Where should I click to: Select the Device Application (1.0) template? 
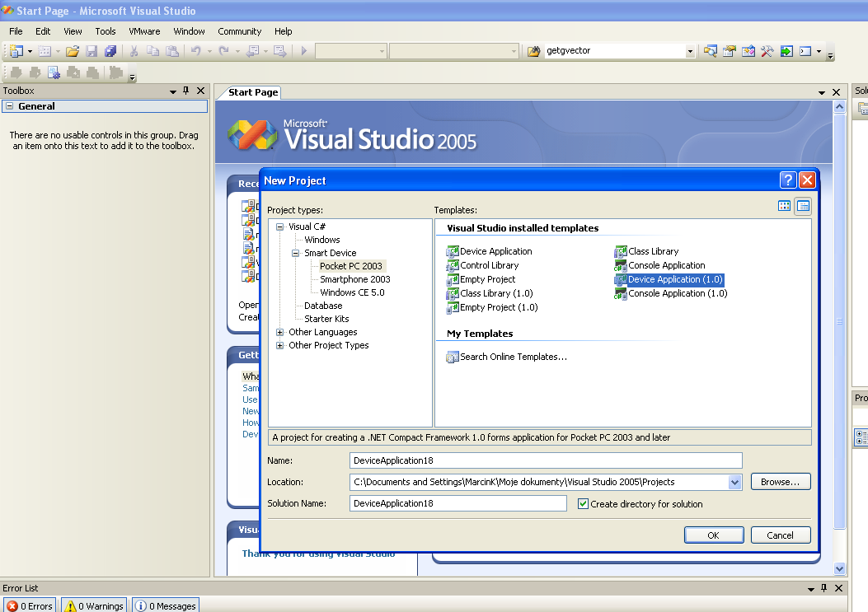pos(669,279)
